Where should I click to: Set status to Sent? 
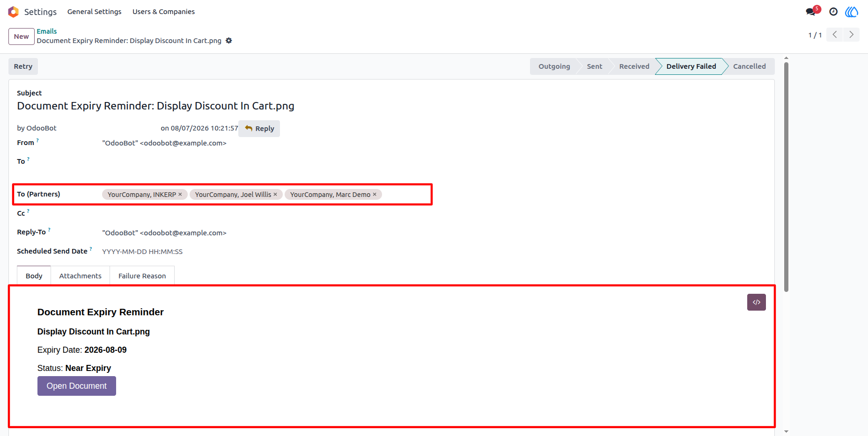[595, 66]
